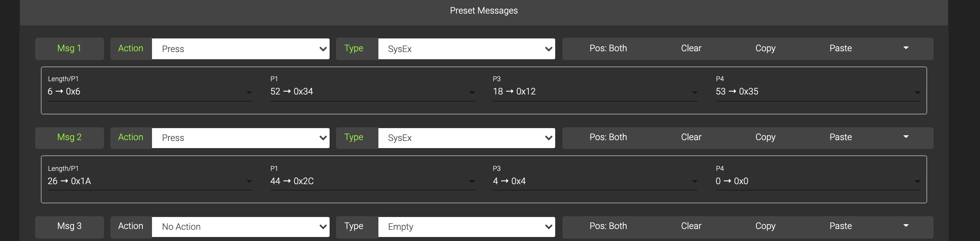Toggle Pos: Both for Msg 2
This screenshot has height=241, width=980.
coord(608,137)
